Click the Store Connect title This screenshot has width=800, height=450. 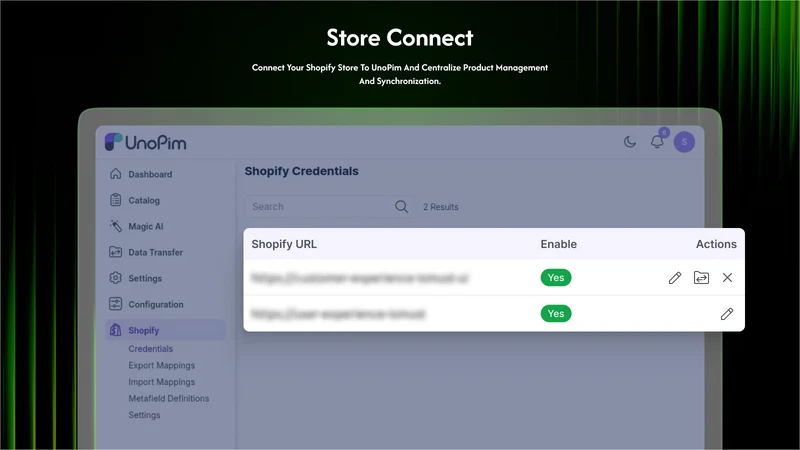tap(400, 38)
